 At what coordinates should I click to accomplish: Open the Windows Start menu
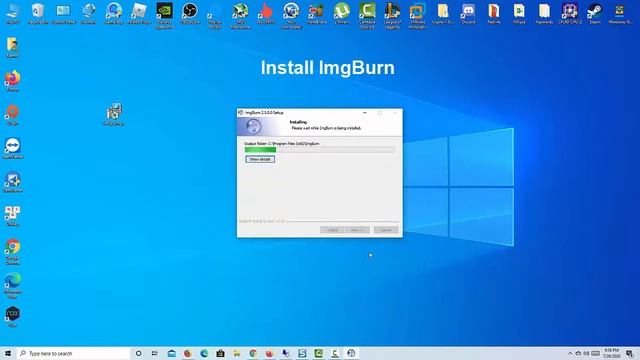point(8,353)
